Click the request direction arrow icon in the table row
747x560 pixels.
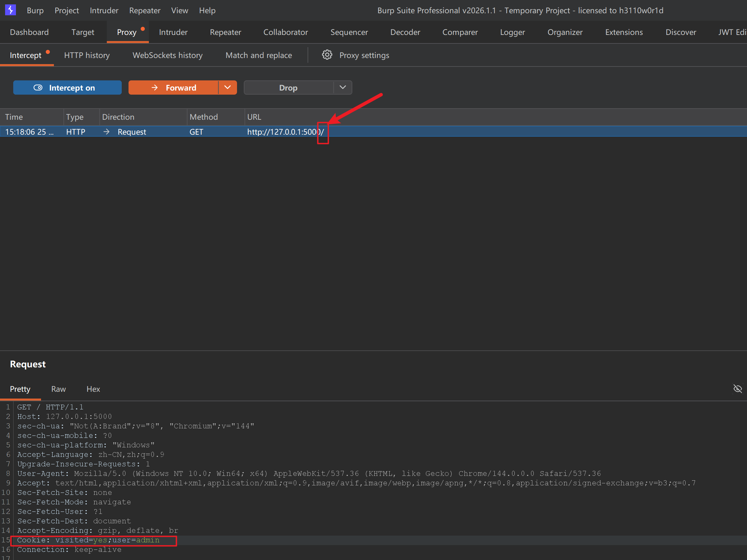click(x=106, y=132)
